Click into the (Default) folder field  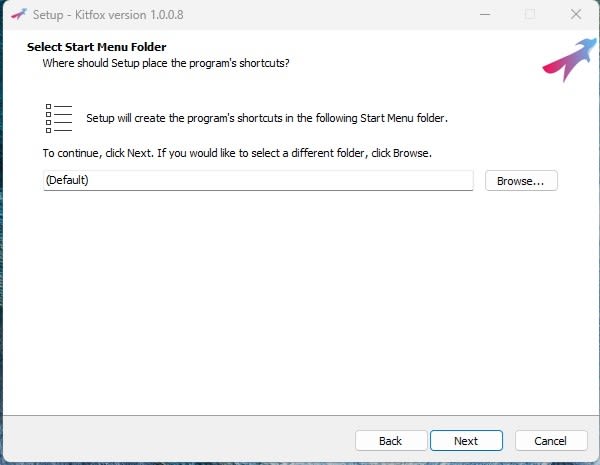(258, 180)
